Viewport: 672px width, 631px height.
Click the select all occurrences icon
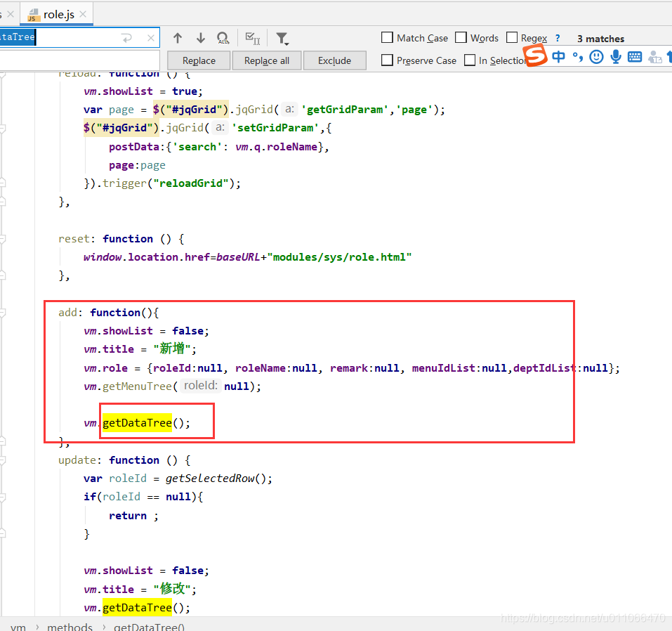252,38
